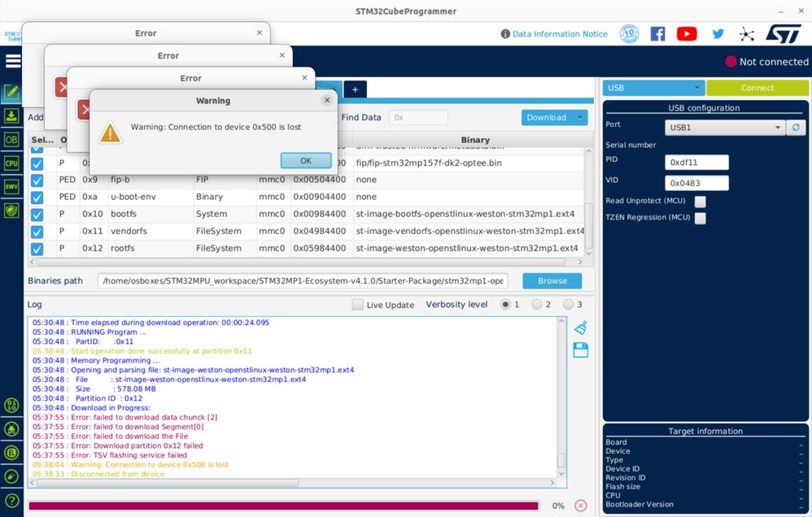Enable TZEN Regression (MCU) checkbox
812x517 pixels.
point(701,218)
